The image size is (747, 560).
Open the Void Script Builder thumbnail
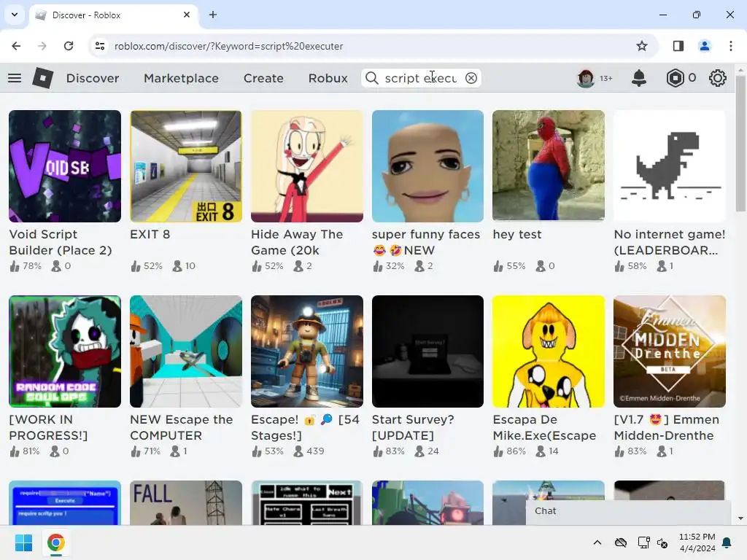click(x=65, y=166)
